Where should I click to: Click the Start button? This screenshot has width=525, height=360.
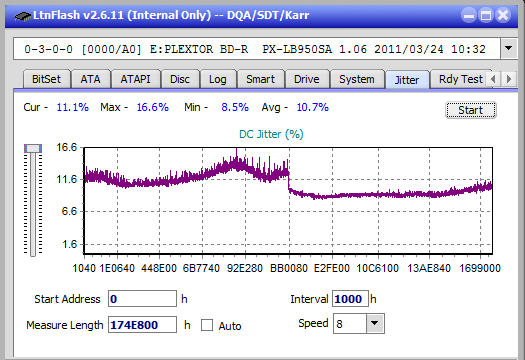coord(470,110)
